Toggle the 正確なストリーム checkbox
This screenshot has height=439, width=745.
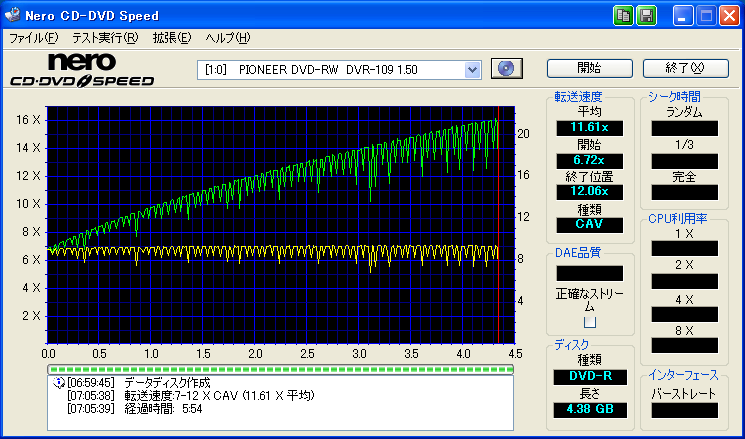click(x=590, y=322)
